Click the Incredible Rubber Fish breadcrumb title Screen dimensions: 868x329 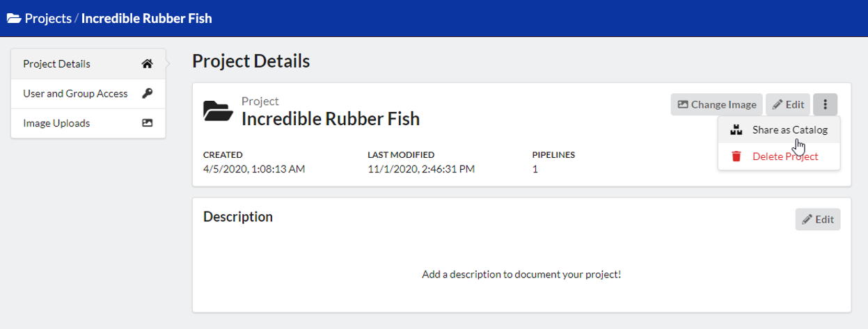[x=146, y=19]
